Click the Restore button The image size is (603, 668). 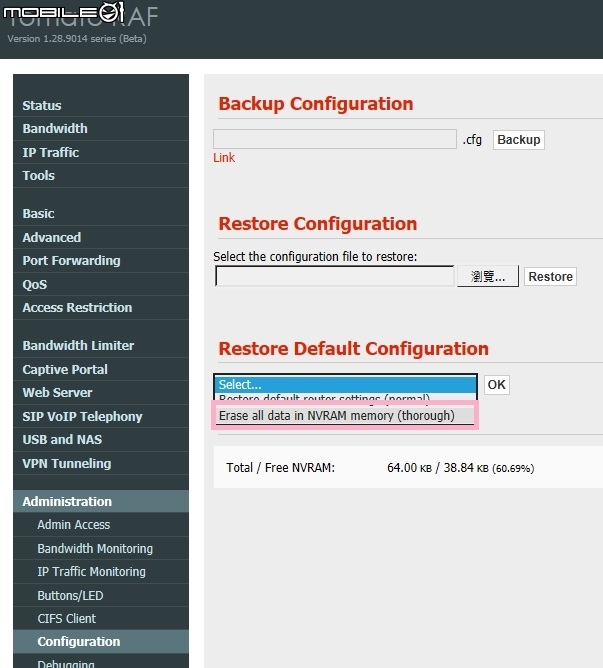pyautogui.click(x=550, y=277)
